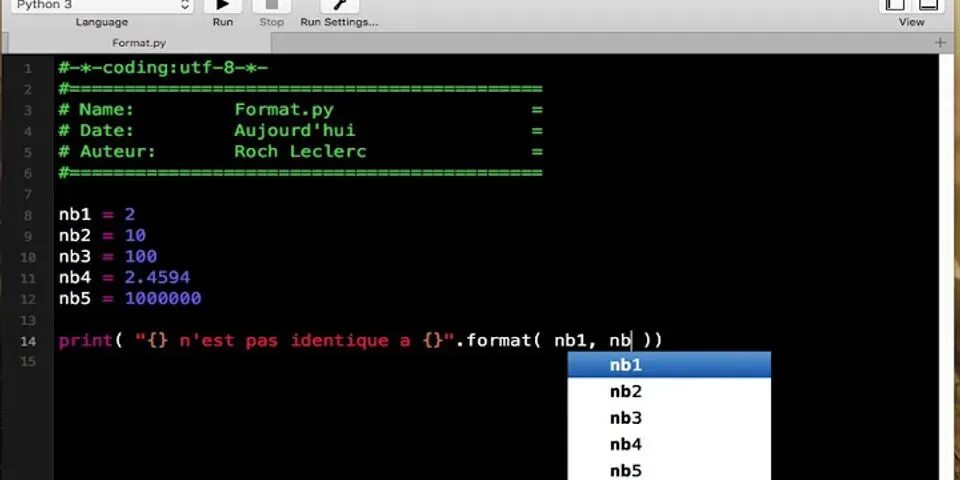Open Run Settings wrench icon
Screen dimensions: 960x480
click(x=339, y=6)
